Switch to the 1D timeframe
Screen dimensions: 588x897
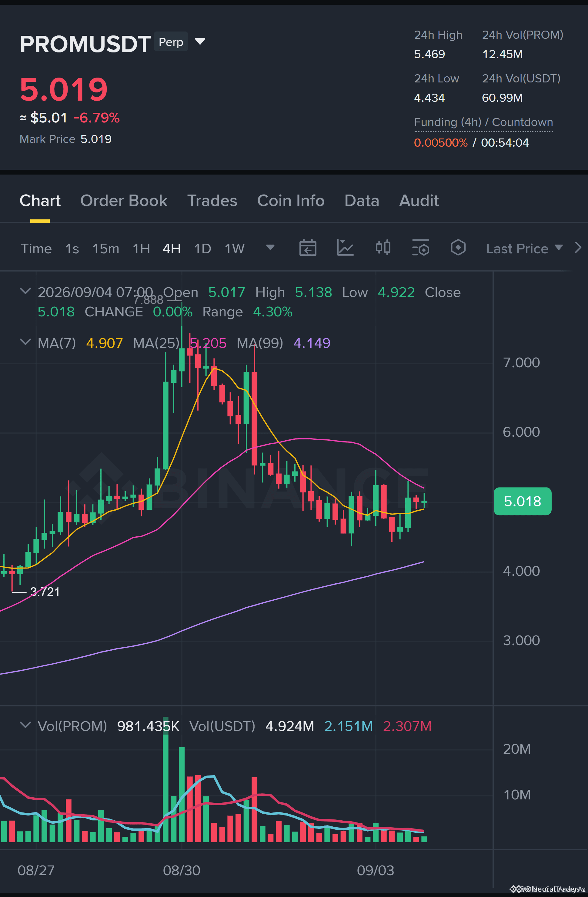[x=202, y=249]
